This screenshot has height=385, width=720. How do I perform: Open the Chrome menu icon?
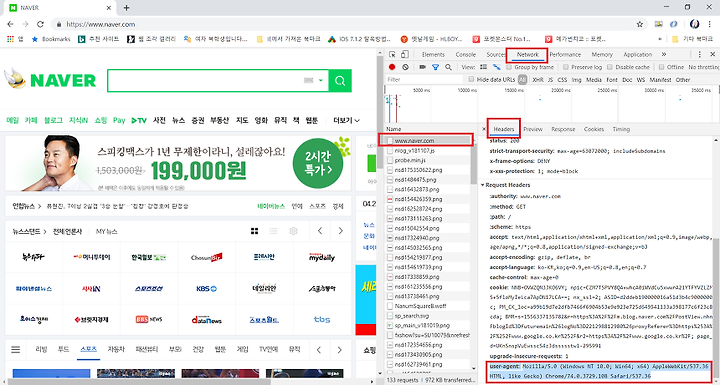(711, 24)
